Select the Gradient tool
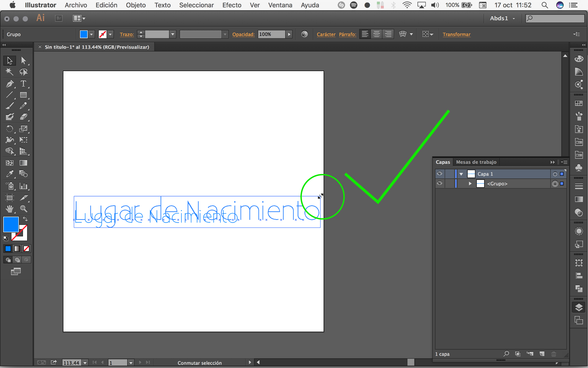The height and width of the screenshot is (368, 588). 23,163
